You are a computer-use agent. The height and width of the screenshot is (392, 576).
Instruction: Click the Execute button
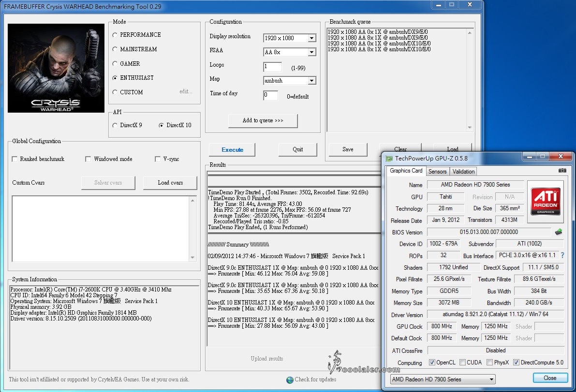(x=232, y=150)
